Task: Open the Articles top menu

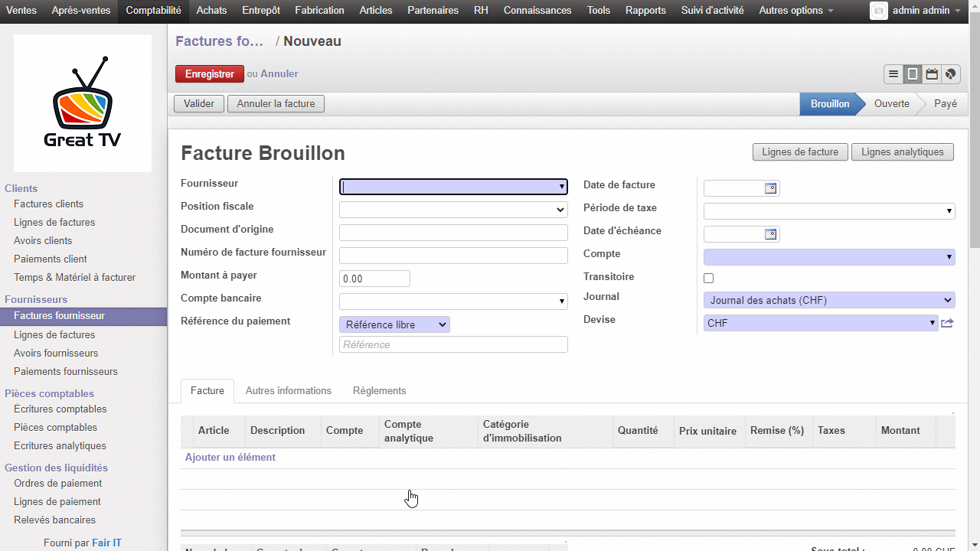Action: pyautogui.click(x=376, y=11)
